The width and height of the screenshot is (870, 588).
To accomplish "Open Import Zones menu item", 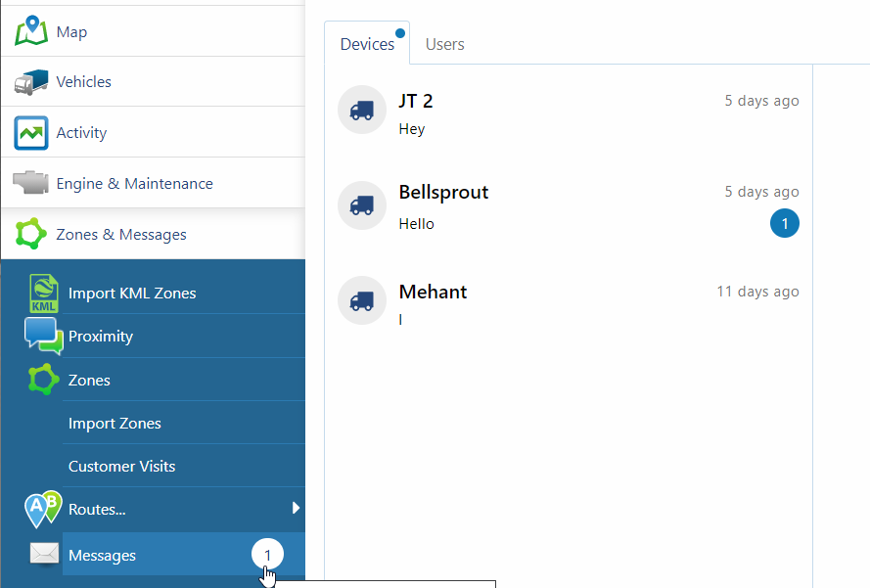I will (x=114, y=424).
